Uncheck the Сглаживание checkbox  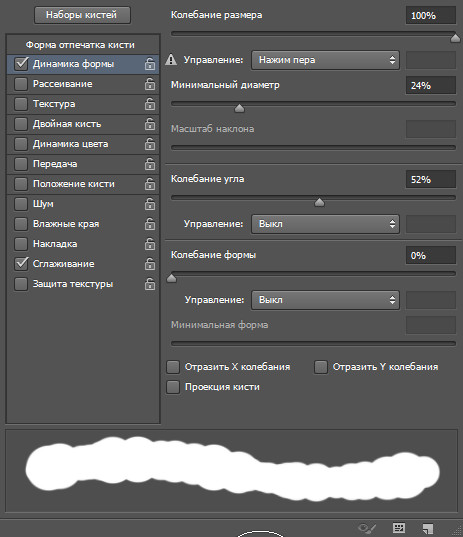(x=21, y=264)
